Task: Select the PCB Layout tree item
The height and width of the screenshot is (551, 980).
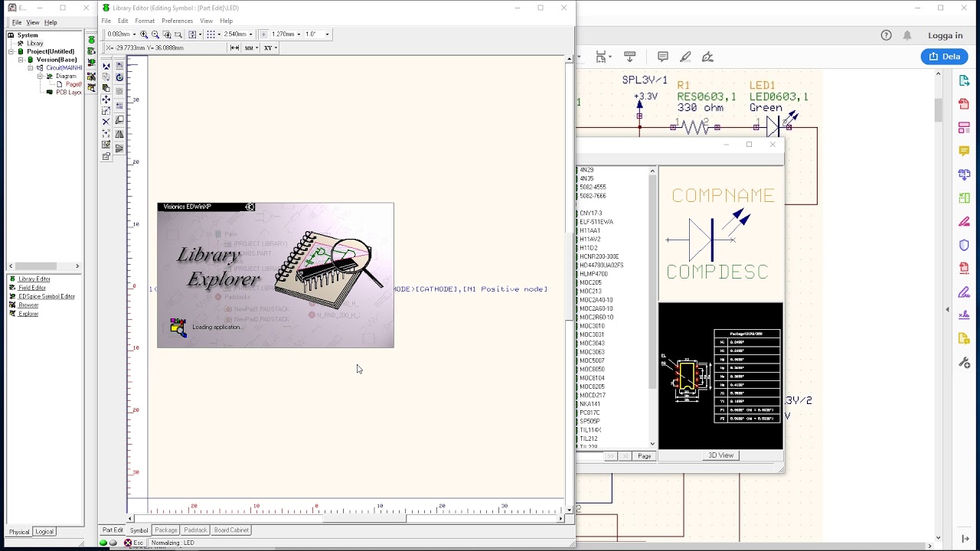Action: tap(68, 92)
